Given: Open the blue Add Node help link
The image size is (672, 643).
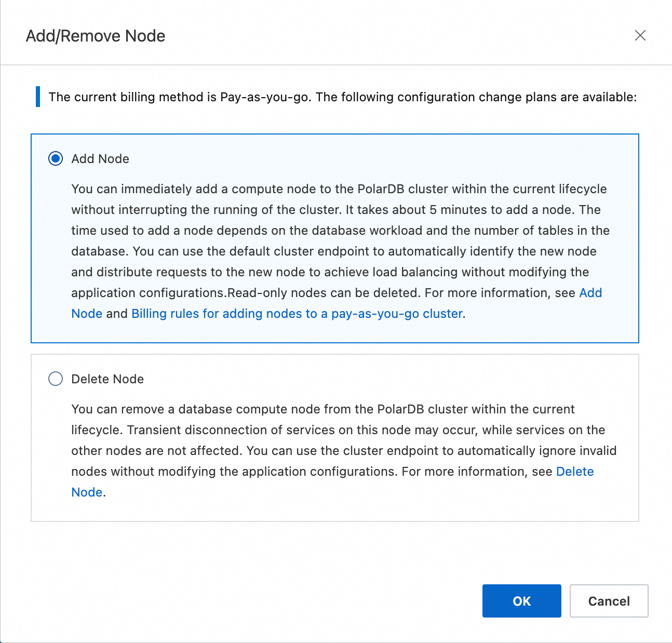Looking at the screenshot, I should coord(590,293).
